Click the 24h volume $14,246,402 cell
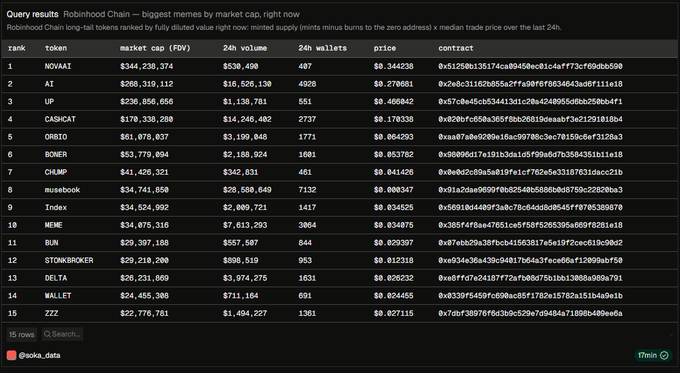680x373 pixels. coord(247,119)
